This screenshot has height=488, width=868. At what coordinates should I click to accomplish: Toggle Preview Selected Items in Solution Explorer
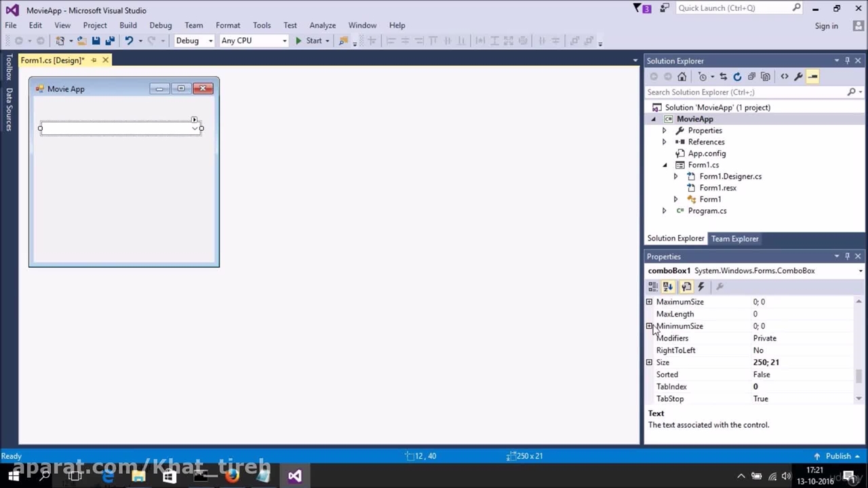pos(812,77)
